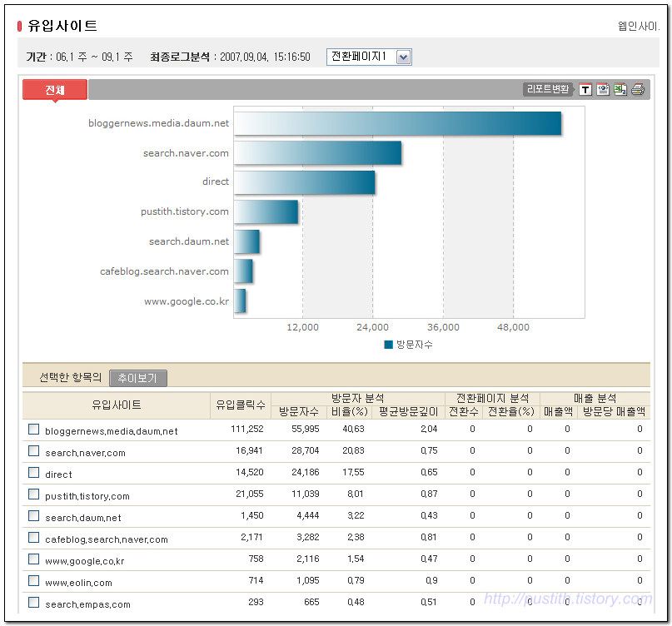This screenshot has height=626, width=672.
Task: Click the 매출 분석 group header
Action: coord(595,398)
